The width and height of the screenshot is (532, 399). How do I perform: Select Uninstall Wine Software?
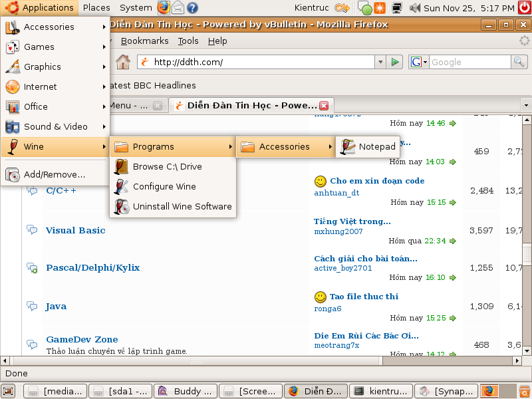coord(182,207)
